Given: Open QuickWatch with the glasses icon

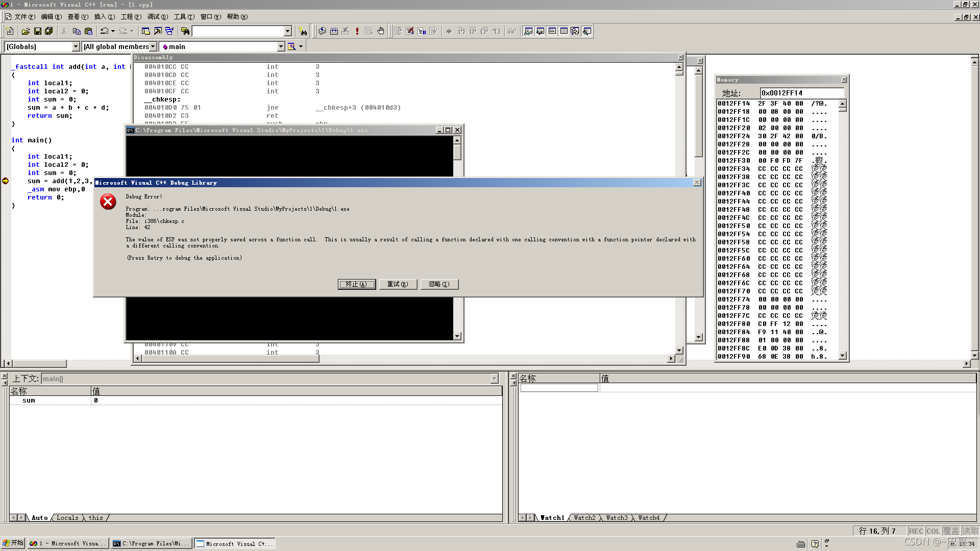Looking at the screenshot, I should (512, 32).
